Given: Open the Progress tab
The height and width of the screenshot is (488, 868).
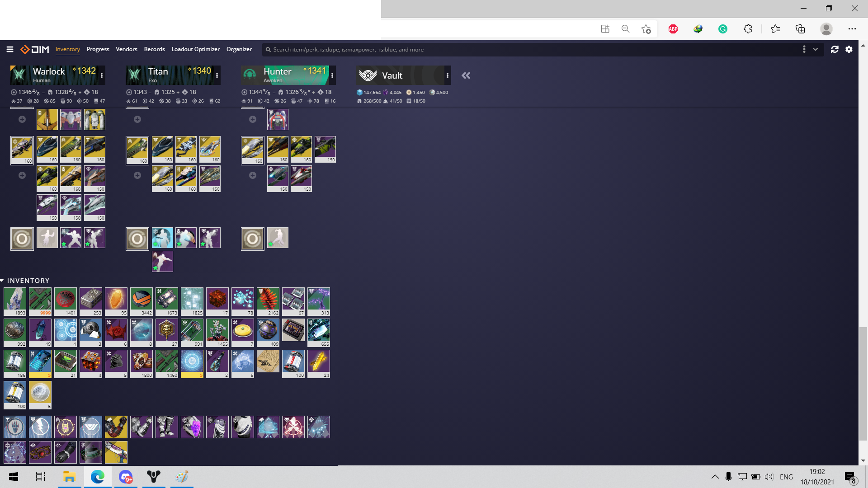Looking at the screenshot, I should (x=98, y=49).
